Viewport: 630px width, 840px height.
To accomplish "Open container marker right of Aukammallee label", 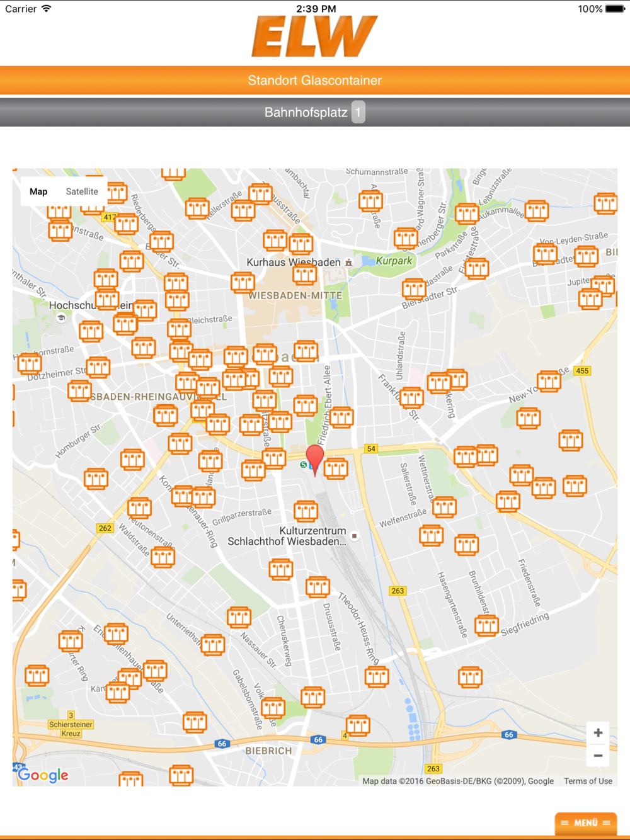I will pyautogui.click(x=537, y=210).
